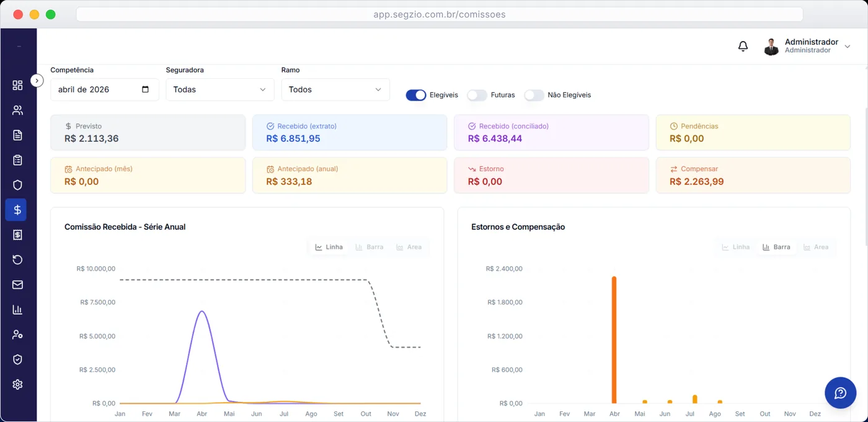Click the tall orange April bar in chart
This screenshot has width=868, height=422.
(x=614, y=340)
